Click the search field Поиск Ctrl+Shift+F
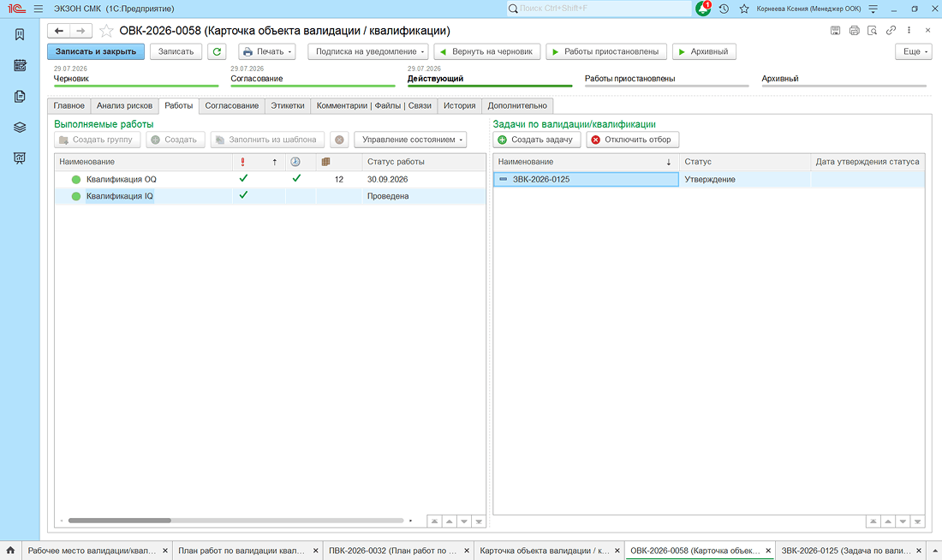942x560 pixels. tap(599, 9)
